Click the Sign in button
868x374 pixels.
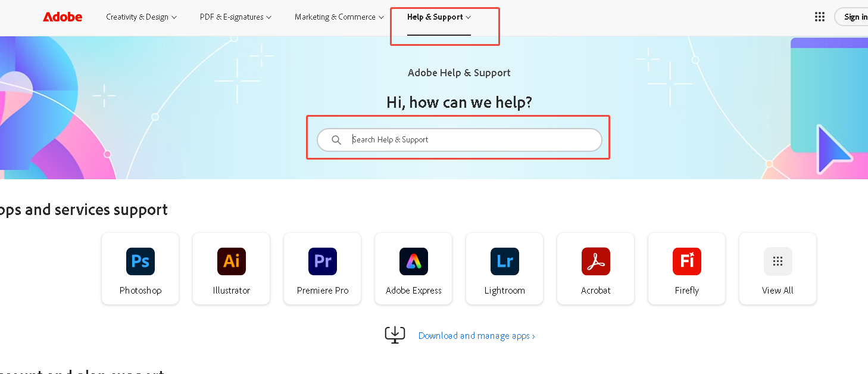pos(852,17)
